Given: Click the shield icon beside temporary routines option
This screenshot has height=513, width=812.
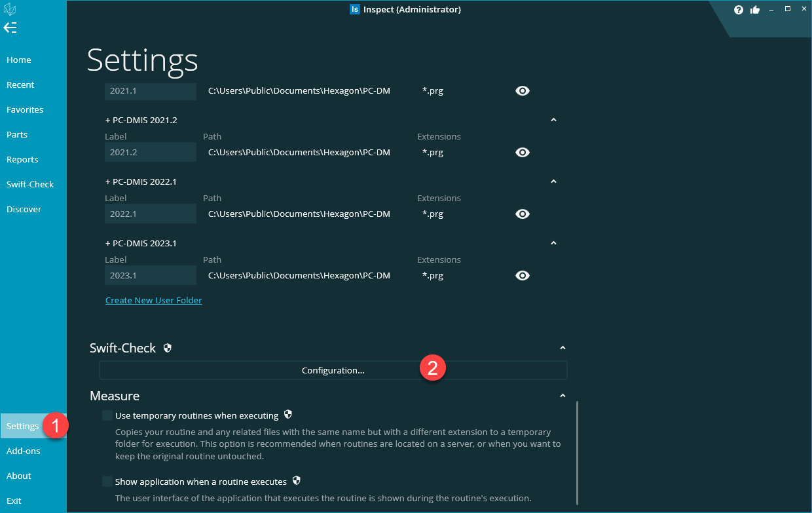Looking at the screenshot, I should point(288,414).
